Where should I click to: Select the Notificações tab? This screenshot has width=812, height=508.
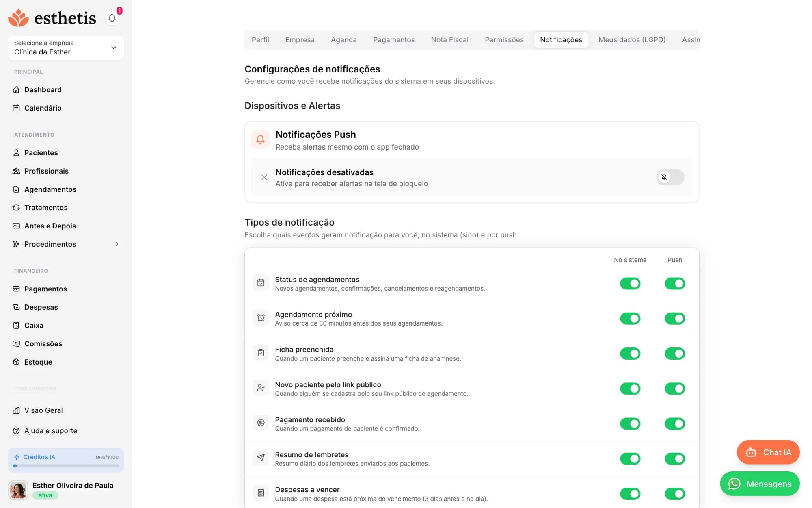561,40
